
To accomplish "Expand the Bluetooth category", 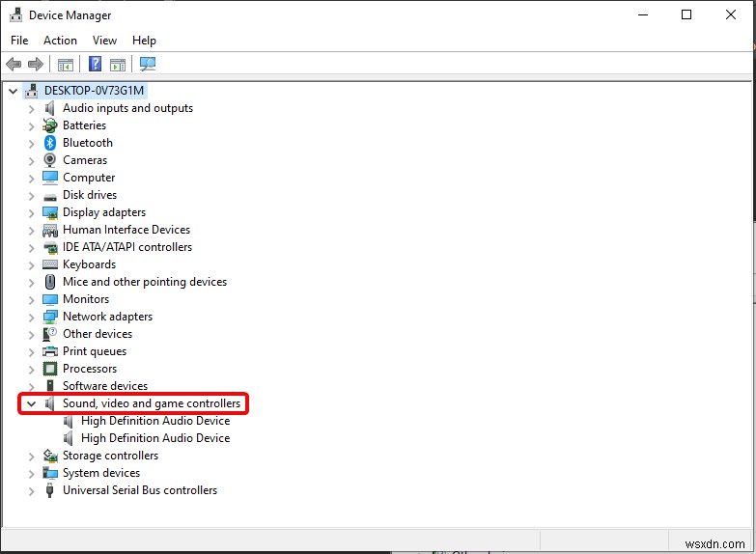I will [x=31, y=144].
